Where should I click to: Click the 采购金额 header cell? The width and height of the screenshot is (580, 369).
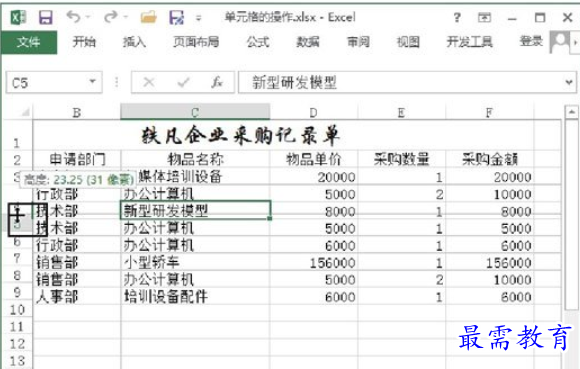[x=489, y=159]
